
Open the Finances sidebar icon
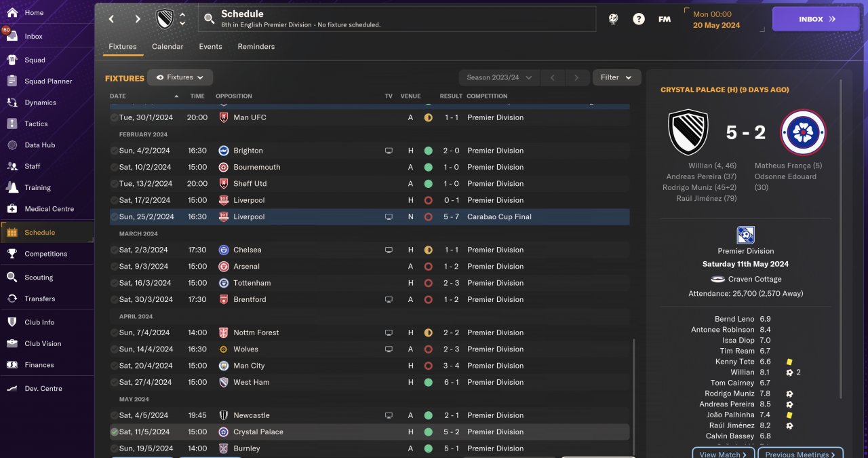pos(12,365)
